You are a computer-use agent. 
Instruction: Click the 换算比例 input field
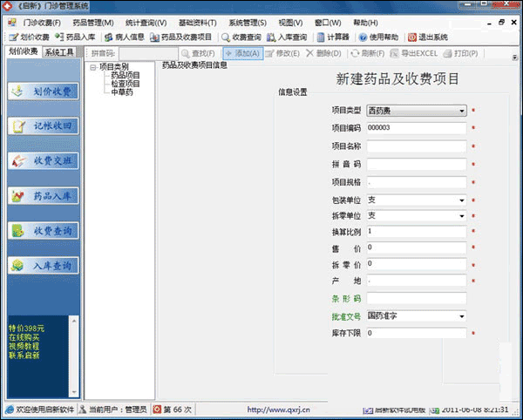pos(417,232)
